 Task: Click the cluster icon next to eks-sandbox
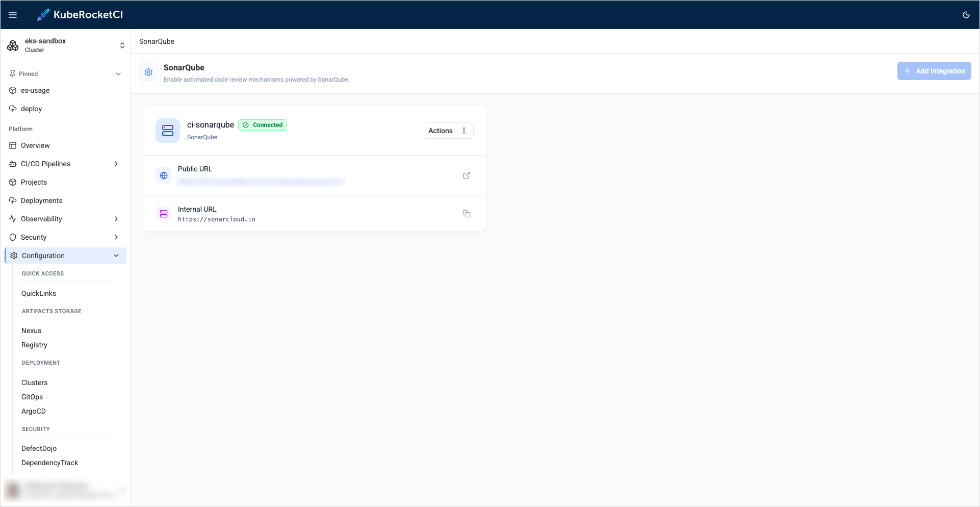point(13,45)
